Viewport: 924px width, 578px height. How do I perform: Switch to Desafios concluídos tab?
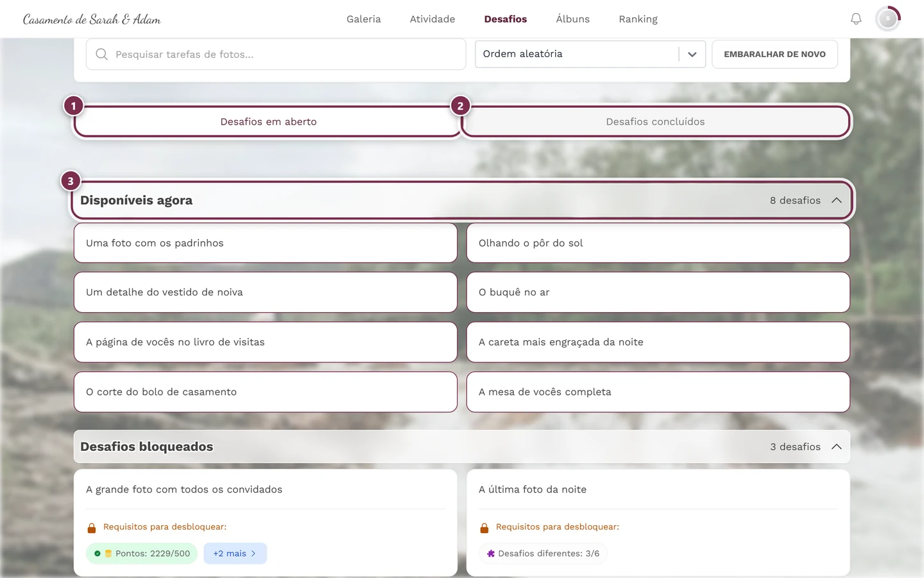point(656,121)
